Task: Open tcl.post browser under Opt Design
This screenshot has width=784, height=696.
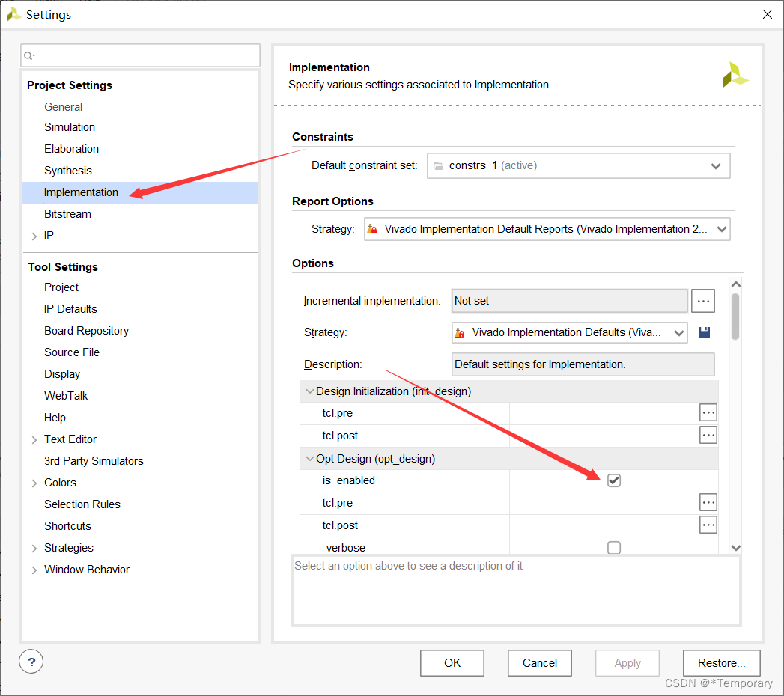Action: click(708, 525)
